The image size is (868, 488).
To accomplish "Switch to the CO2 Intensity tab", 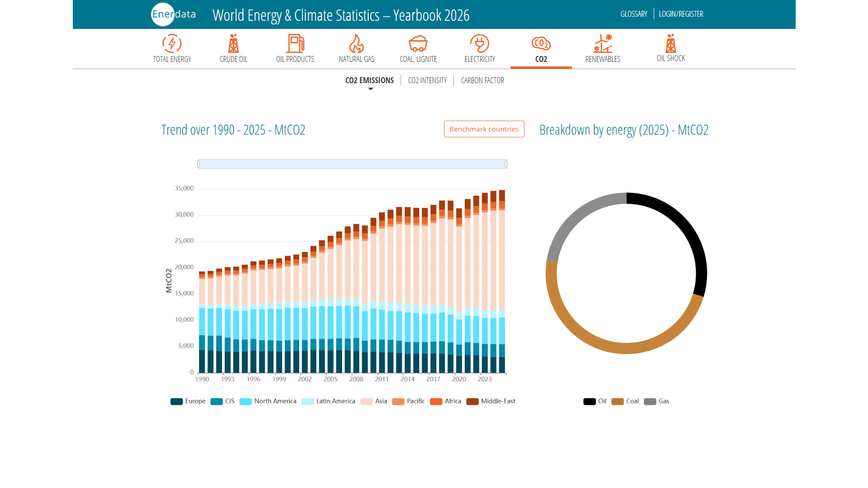I will [427, 80].
